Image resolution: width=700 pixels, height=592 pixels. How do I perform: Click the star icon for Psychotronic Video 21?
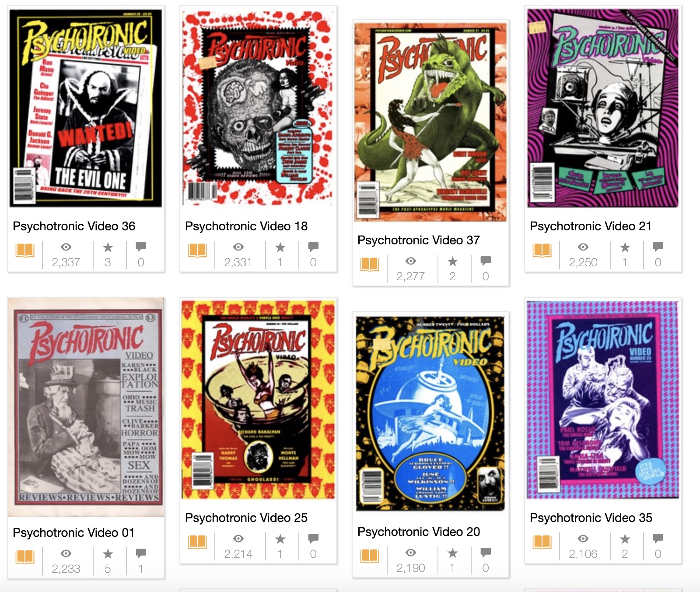pyautogui.click(x=625, y=247)
